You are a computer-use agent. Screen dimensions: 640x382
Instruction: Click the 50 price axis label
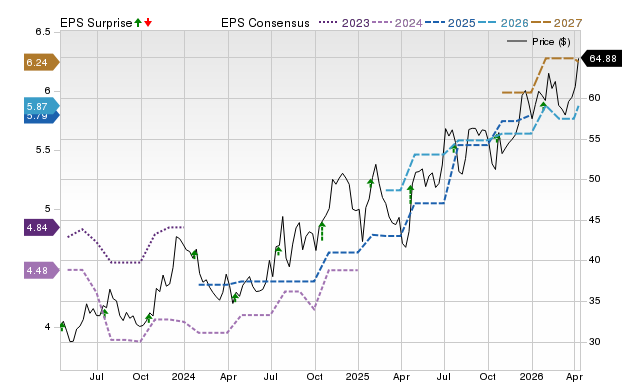[x=595, y=179]
